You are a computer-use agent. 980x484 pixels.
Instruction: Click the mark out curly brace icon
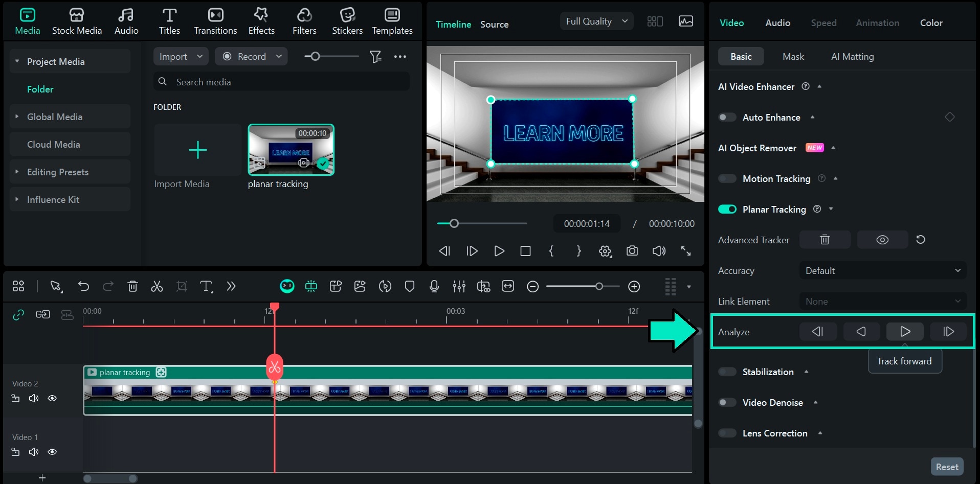[578, 251]
